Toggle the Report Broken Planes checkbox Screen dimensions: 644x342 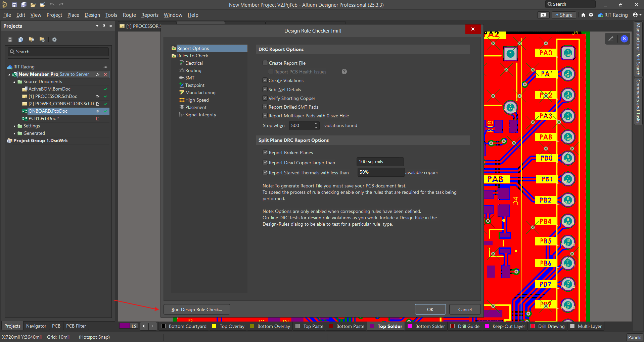click(x=265, y=152)
